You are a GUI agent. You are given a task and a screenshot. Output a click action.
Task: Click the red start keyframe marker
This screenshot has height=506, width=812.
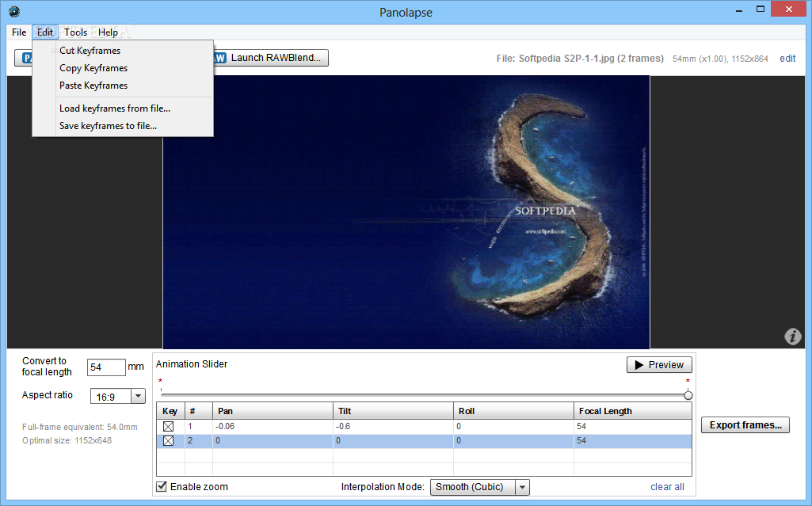coord(161,382)
